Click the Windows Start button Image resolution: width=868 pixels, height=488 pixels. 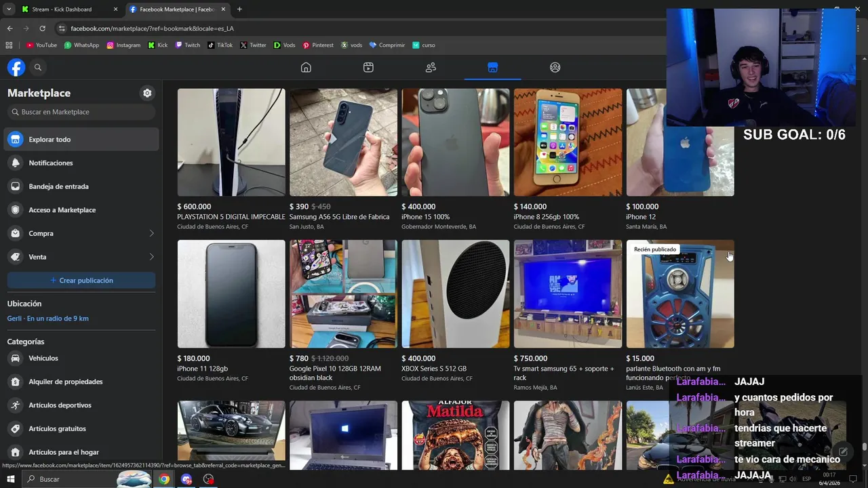[x=10, y=479]
